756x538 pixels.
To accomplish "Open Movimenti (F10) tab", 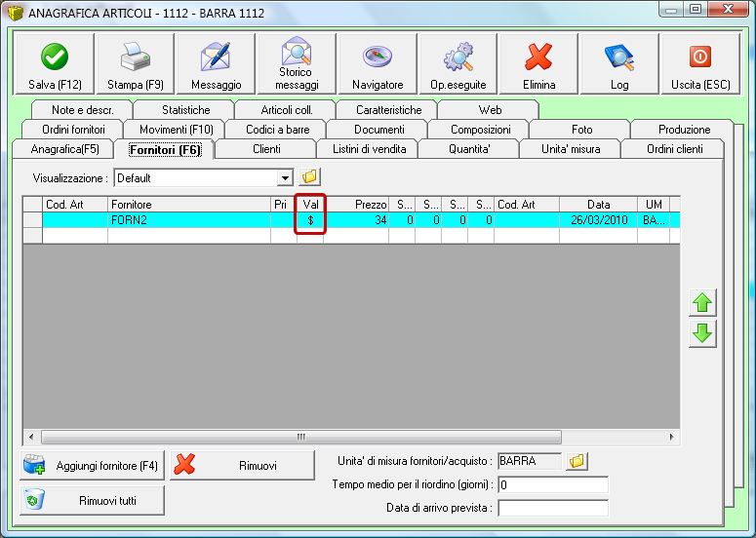I will tap(176, 129).
